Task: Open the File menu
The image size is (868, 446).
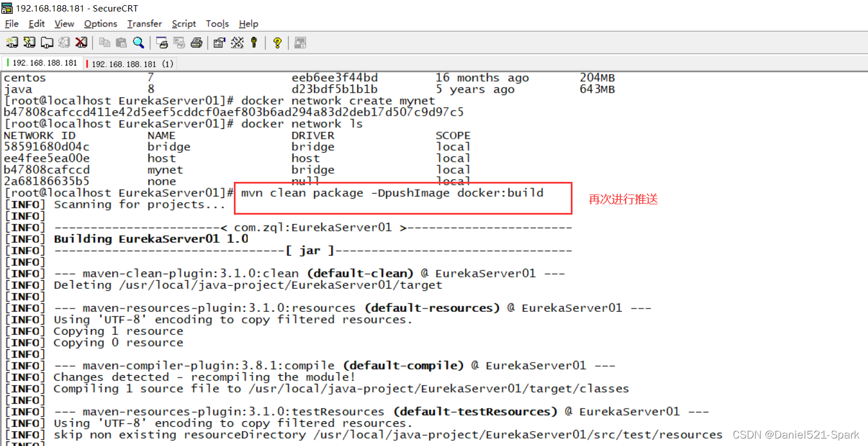Action: (x=12, y=24)
